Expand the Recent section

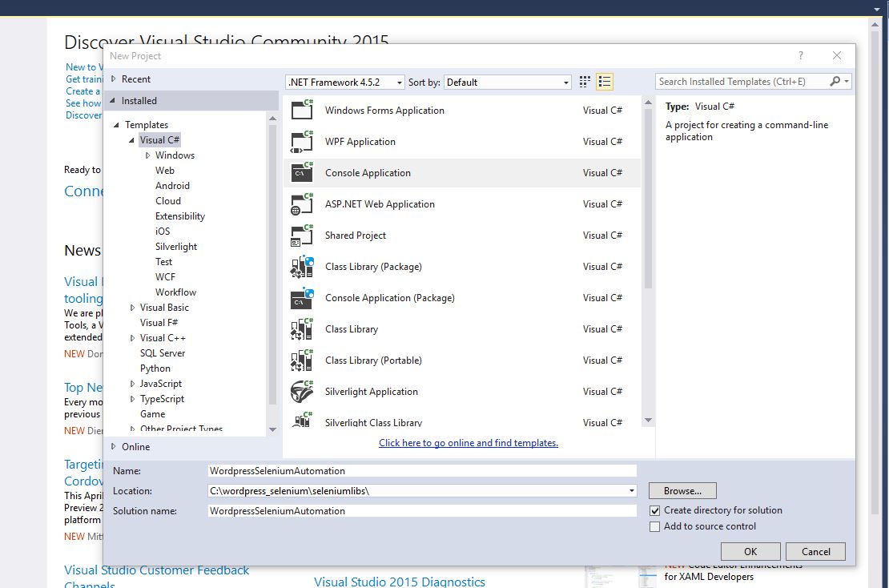coord(114,79)
